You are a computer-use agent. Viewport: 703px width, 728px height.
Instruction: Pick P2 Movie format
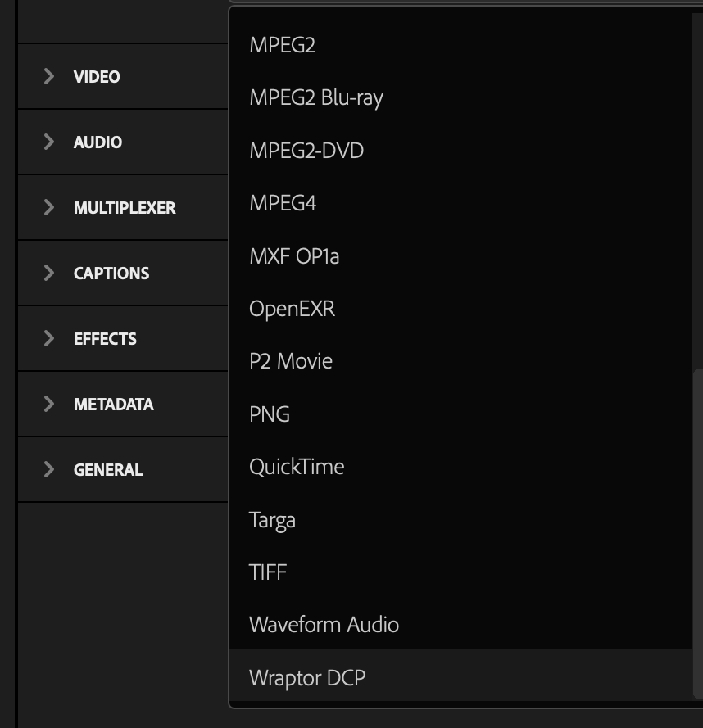pyautogui.click(x=460, y=361)
